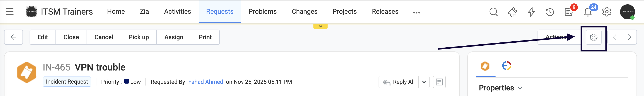This screenshot has width=644, height=96.
Task: Click the Pick up button
Action: pos(139,37)
